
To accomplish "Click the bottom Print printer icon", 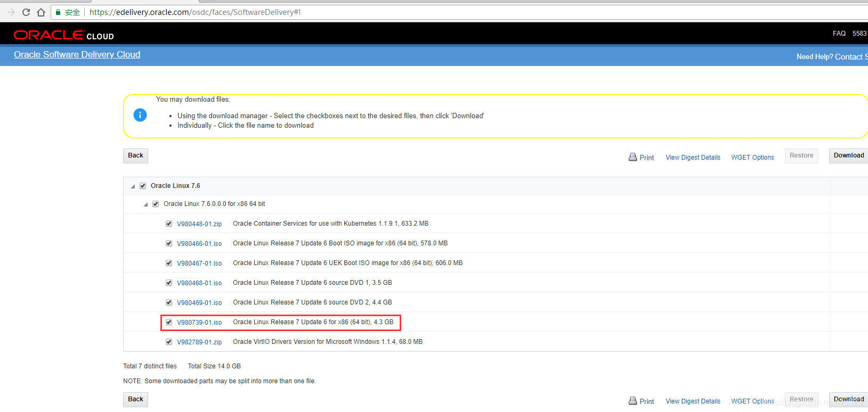I will coord(633,401).
